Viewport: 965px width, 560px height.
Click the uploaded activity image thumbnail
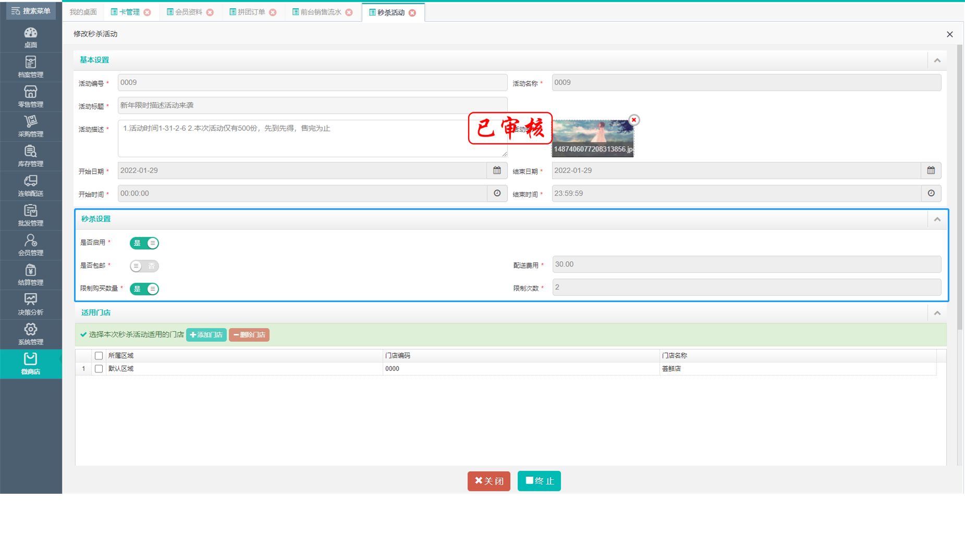(x=593, y=139)
